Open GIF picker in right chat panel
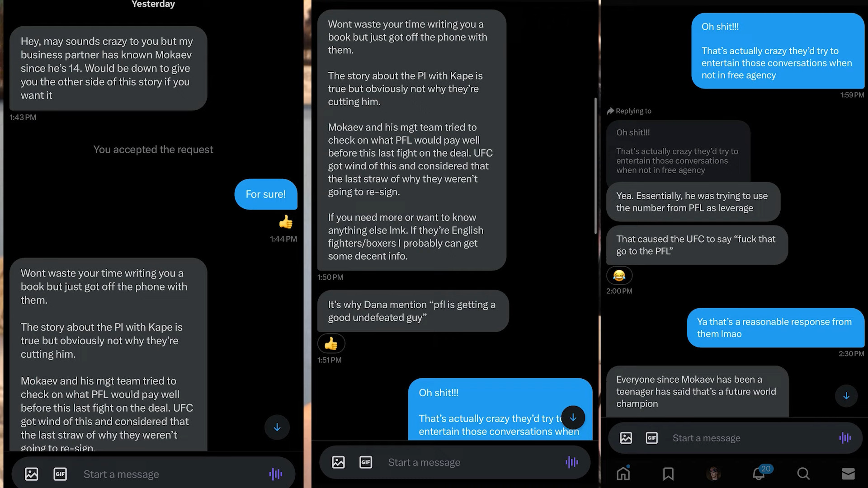Screen dimensions: 868x488 pyautogui.click(x=652, y=438)
